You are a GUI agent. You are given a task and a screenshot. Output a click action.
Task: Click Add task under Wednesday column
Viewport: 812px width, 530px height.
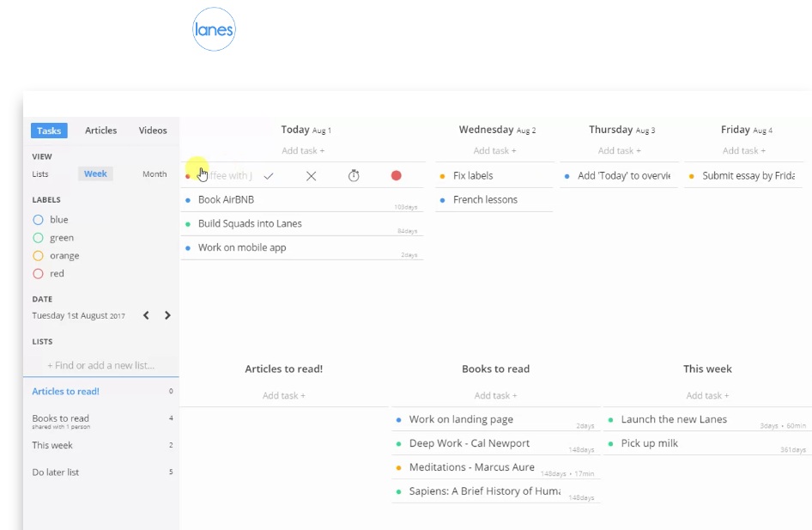pyautogui.click(x=492, y=151)
